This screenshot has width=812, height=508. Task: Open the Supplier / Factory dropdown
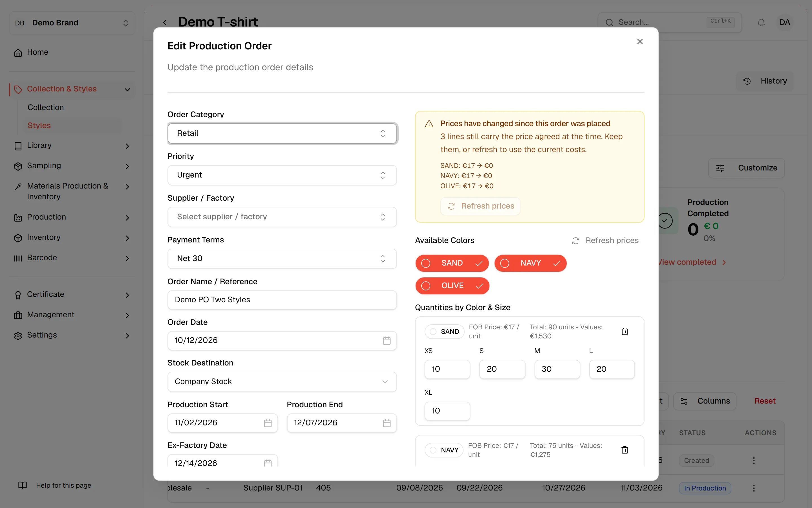click(282, 217)
